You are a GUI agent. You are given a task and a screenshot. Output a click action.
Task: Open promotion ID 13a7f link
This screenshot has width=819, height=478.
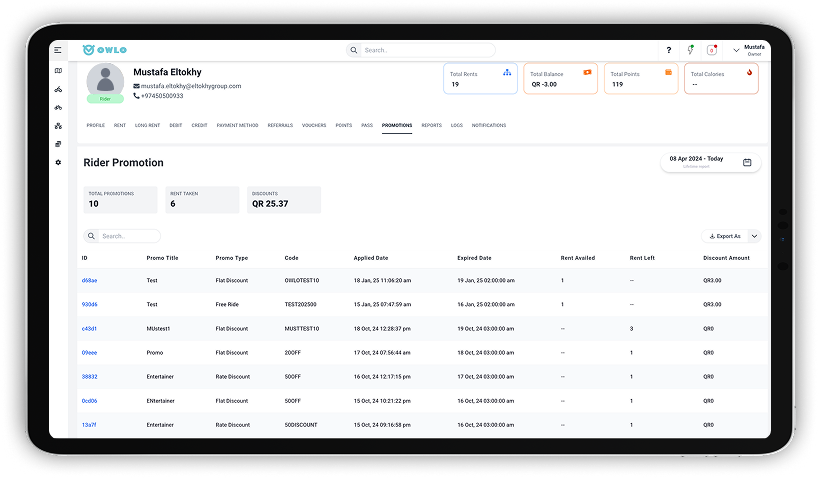tap(89, 425)
